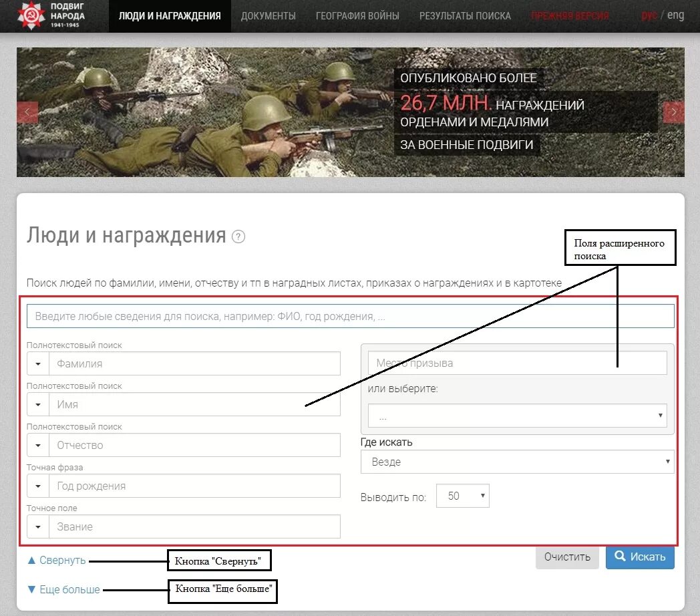Switch to the Документы tab

coord(269,16)
